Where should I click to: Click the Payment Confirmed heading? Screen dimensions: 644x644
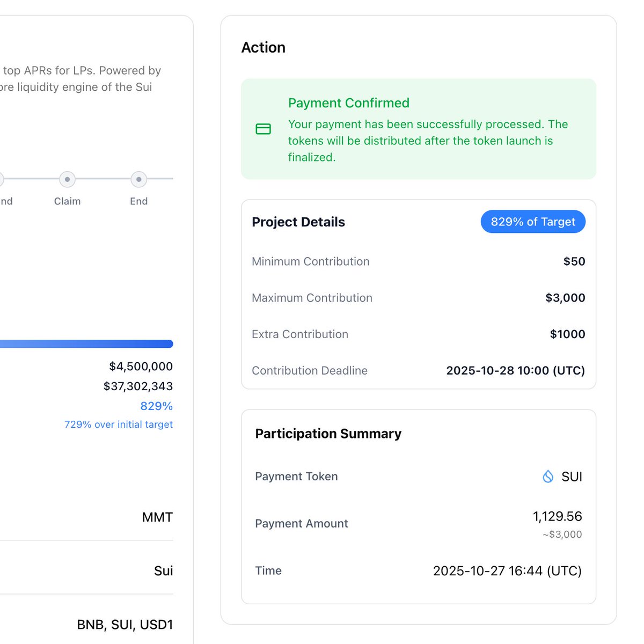point(349,103)
